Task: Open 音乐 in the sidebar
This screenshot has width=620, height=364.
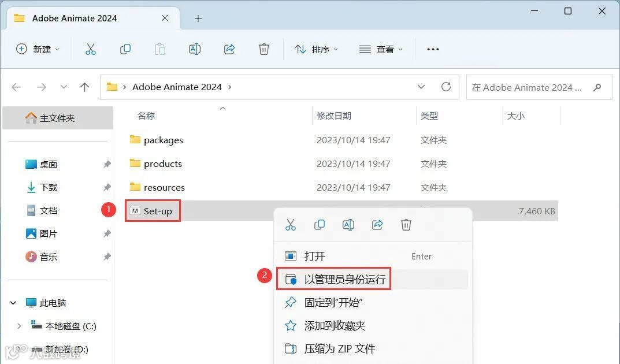Action: [48, 257]
